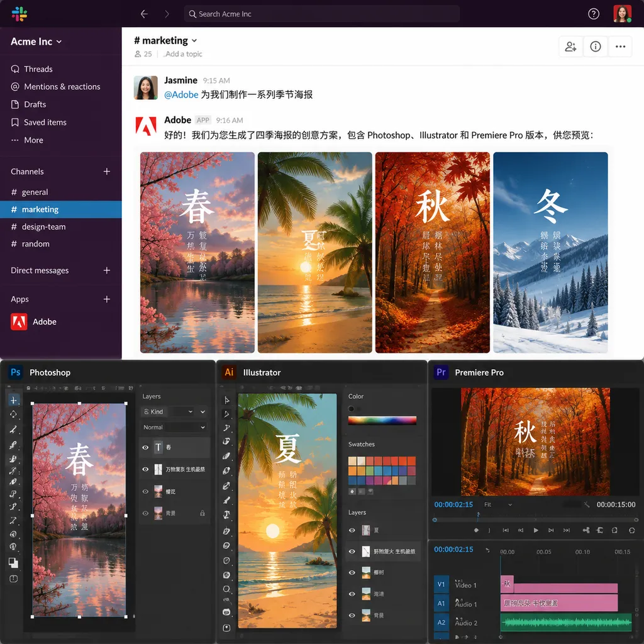The width and height of the screenshot is (644, 644).
Task: Step forward one frame in Premiere Pro
Action: click(551, 530)
